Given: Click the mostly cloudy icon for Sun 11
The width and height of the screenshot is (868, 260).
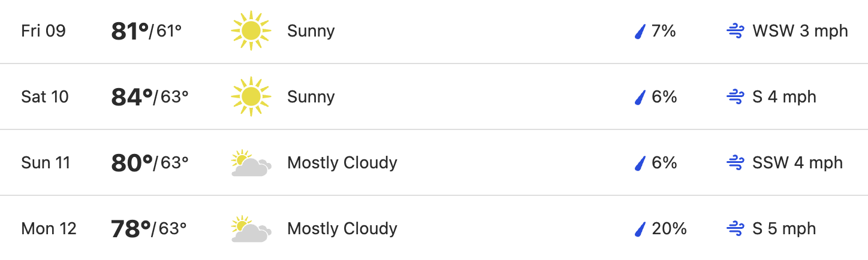Looking at the screenshot, I should 251,164.
